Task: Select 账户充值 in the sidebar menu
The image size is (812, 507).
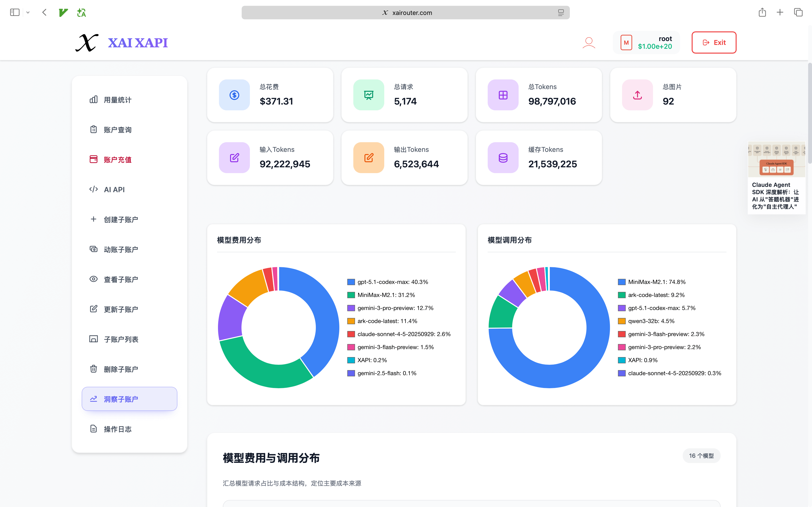Action: (117, 160)
